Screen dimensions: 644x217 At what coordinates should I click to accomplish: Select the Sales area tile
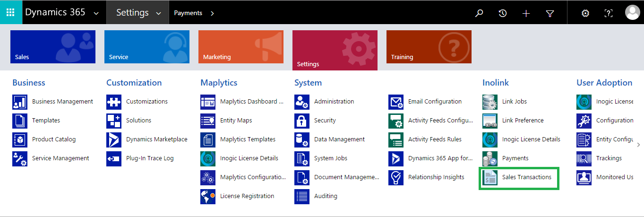coord(53,47)
